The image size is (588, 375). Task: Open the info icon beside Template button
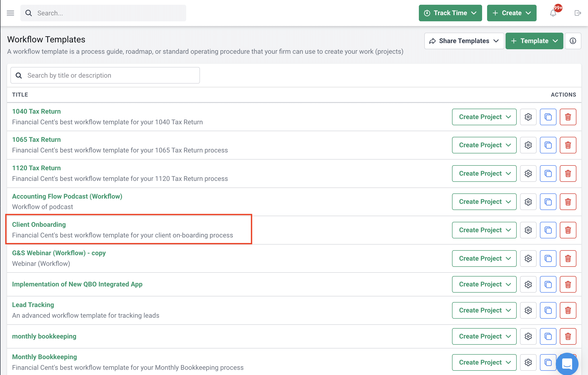(x=573, y=41)
